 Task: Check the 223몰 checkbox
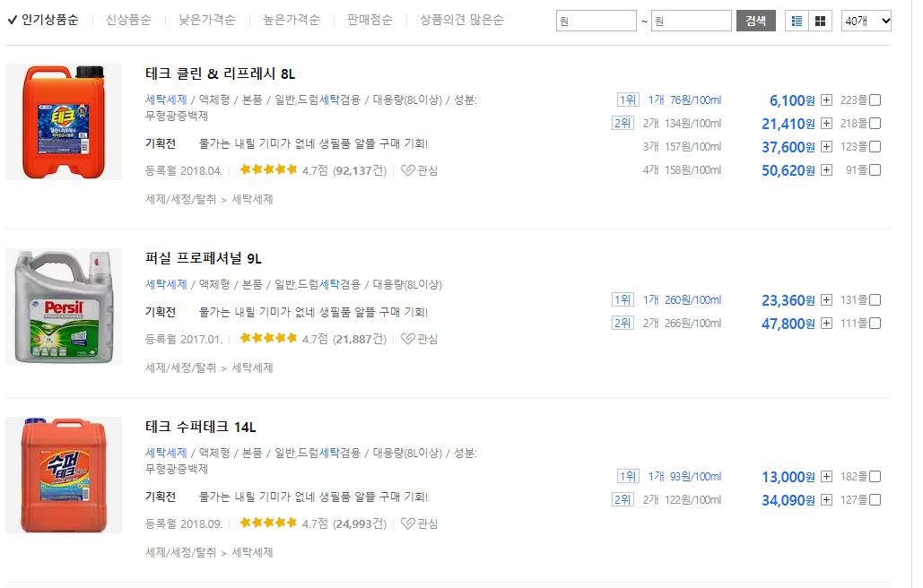(x=875, y=100)
